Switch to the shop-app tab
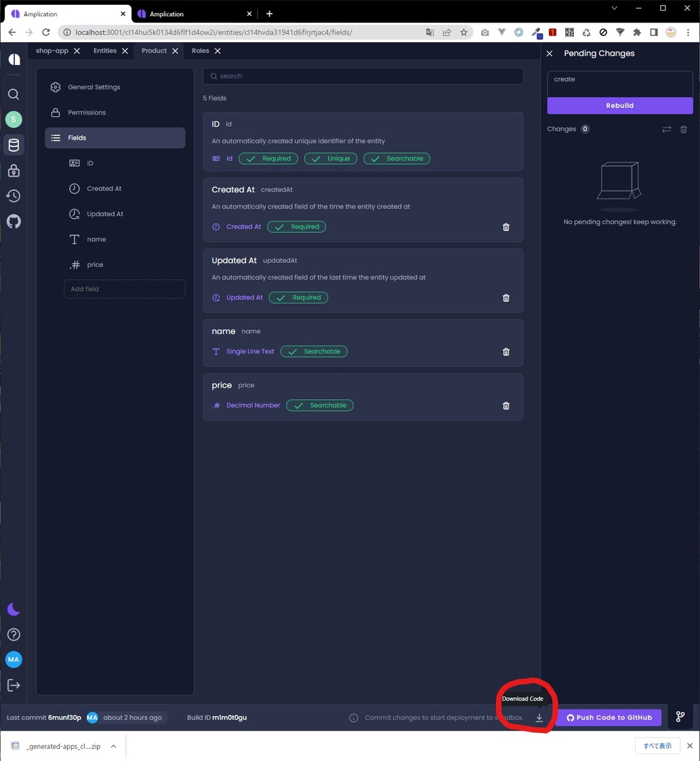The height and width of the screenshot is (761, 700). [52, 50]
